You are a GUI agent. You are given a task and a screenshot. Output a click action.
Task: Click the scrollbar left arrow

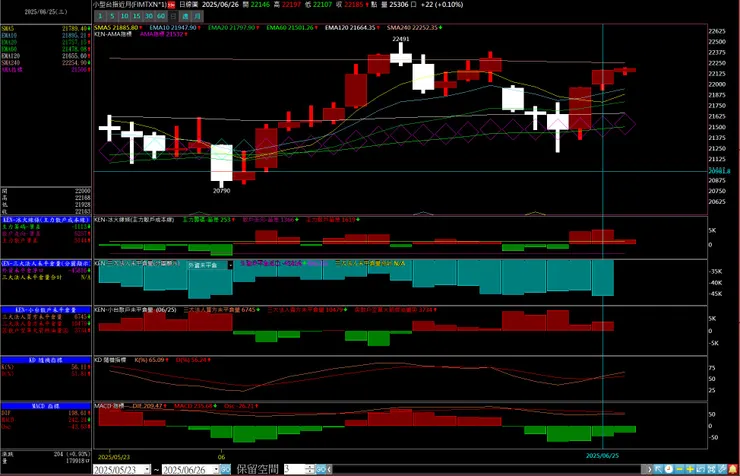(329, 469)
